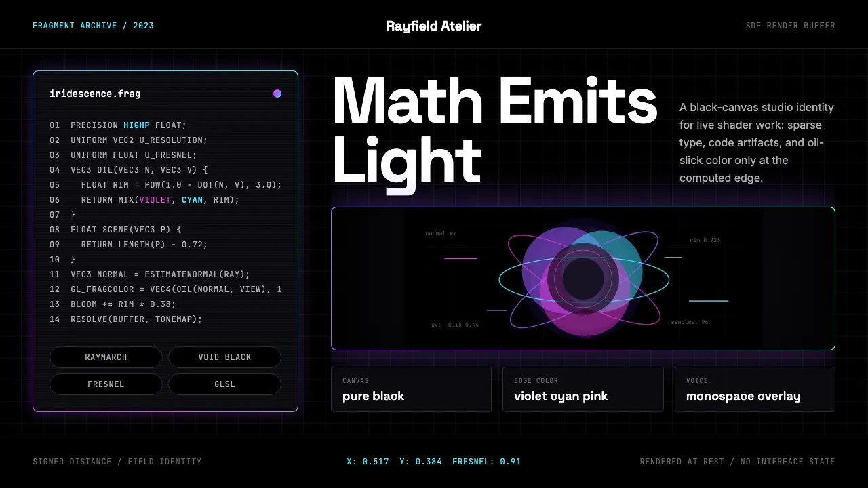Click the 'FRAGMENT ARCHIVE / 2023' header label
The height and width of the screenshot is (488, 868).
pyautogui.click(x=93, y=26)
